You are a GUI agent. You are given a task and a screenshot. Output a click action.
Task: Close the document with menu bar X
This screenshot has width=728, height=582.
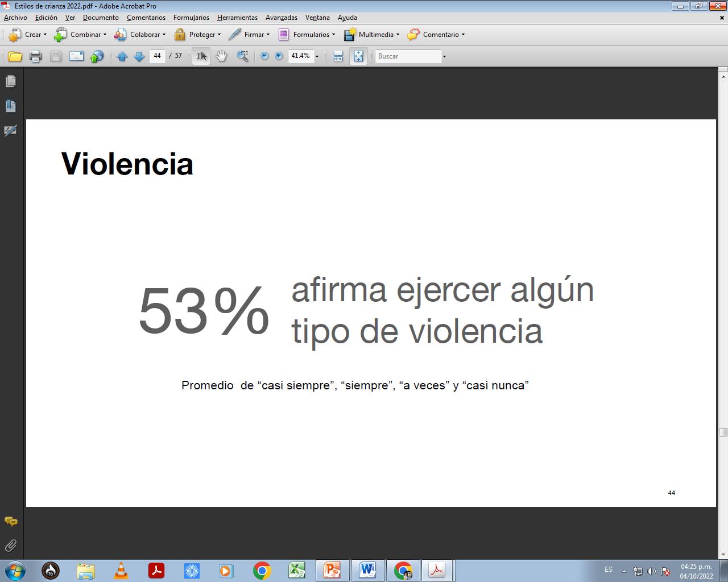coord(722,18)
